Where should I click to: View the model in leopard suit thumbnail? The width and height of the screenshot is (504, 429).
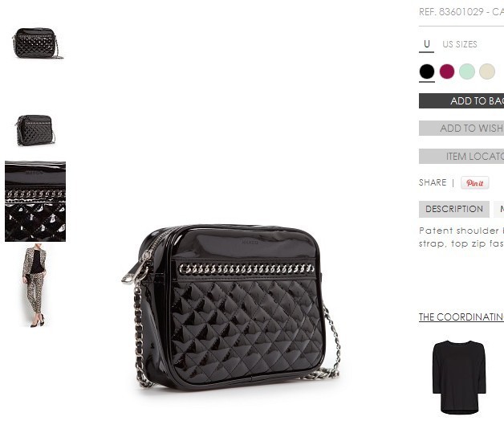tap(35, 286)
